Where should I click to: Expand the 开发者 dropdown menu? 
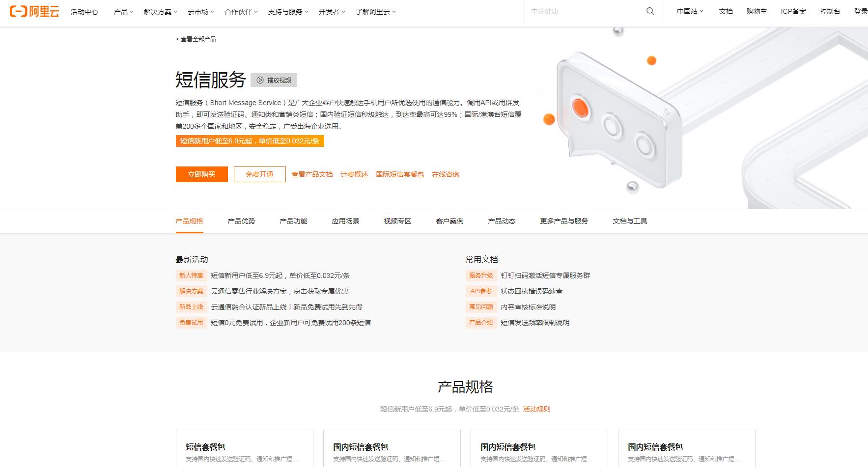pos(332,12)
